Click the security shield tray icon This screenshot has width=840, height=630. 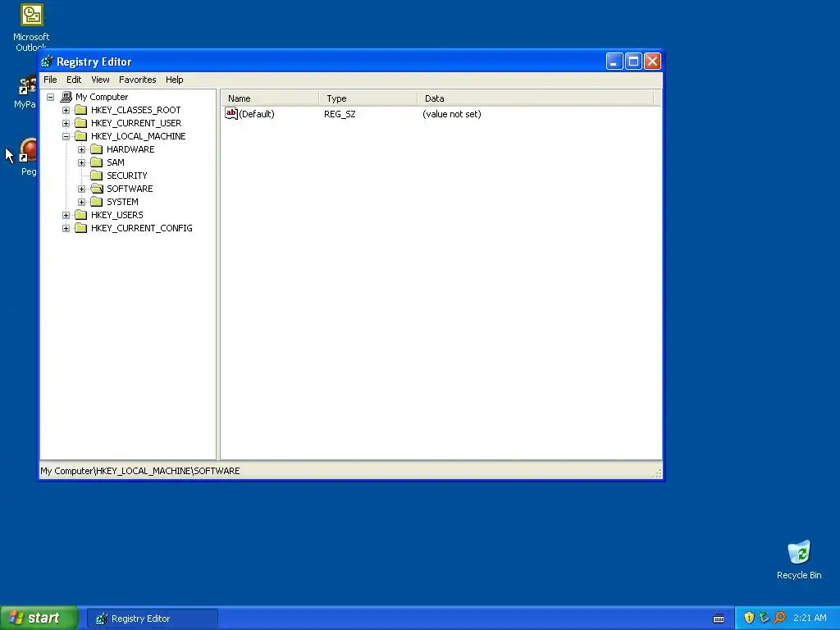(x=749, y=618)
